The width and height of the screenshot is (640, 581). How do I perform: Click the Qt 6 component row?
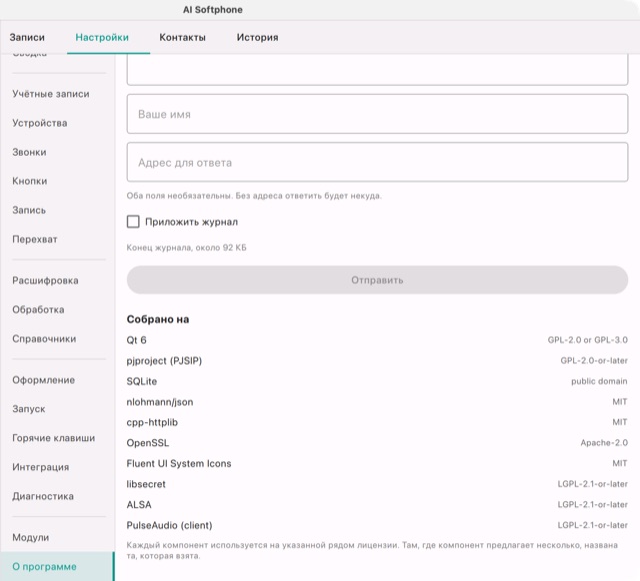[377, 340]
